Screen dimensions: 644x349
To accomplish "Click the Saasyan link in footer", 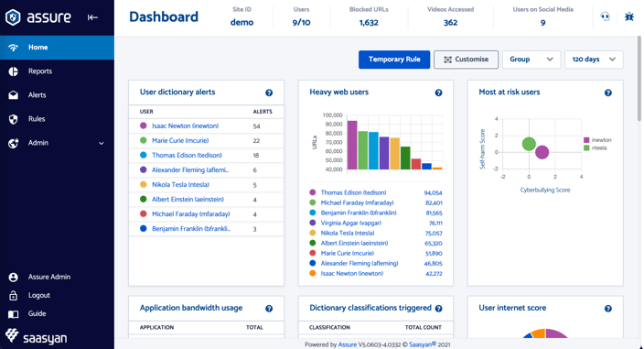I will 423,344.
